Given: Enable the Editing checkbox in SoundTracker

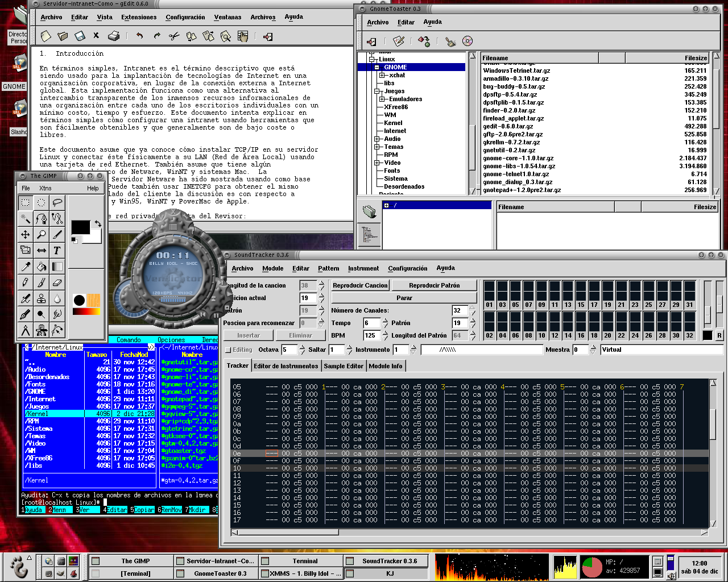Looking at the screenshot, I should click(228, 350).
